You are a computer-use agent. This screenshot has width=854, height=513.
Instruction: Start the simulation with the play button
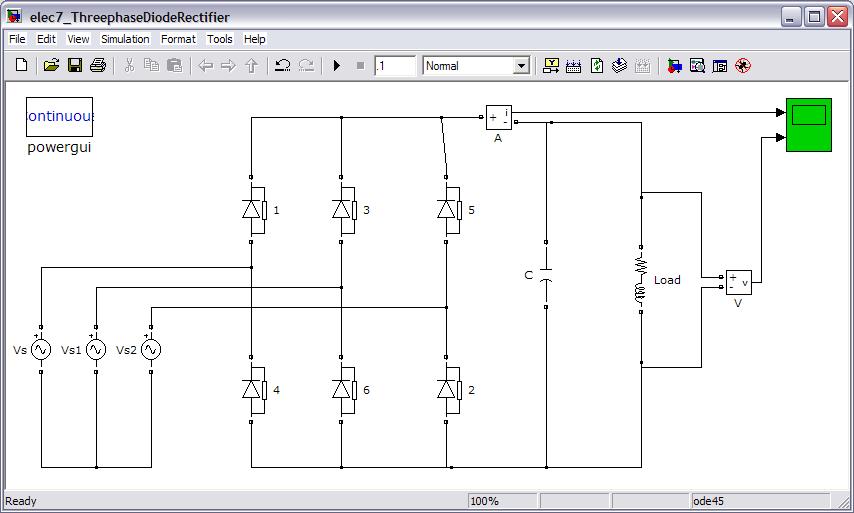coord(337,66)
